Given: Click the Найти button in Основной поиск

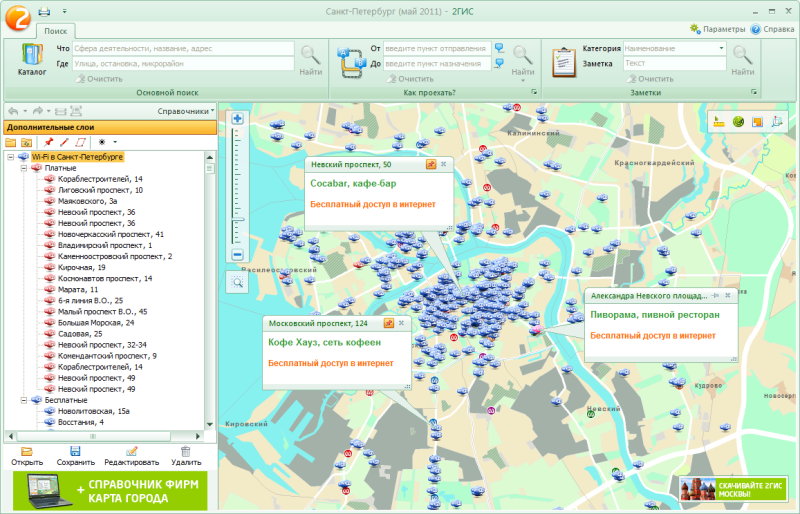Looking at the screenshot, I should point(310,60).
